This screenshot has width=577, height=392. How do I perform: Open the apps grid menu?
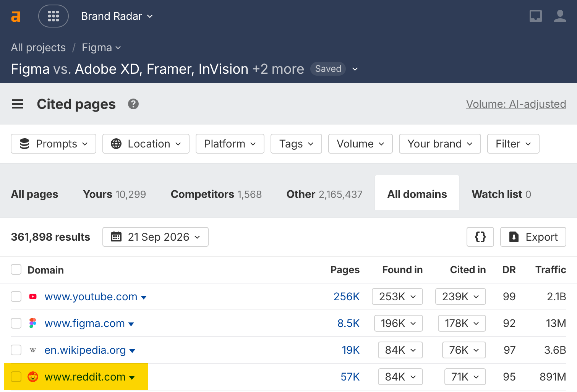point(53,16)
